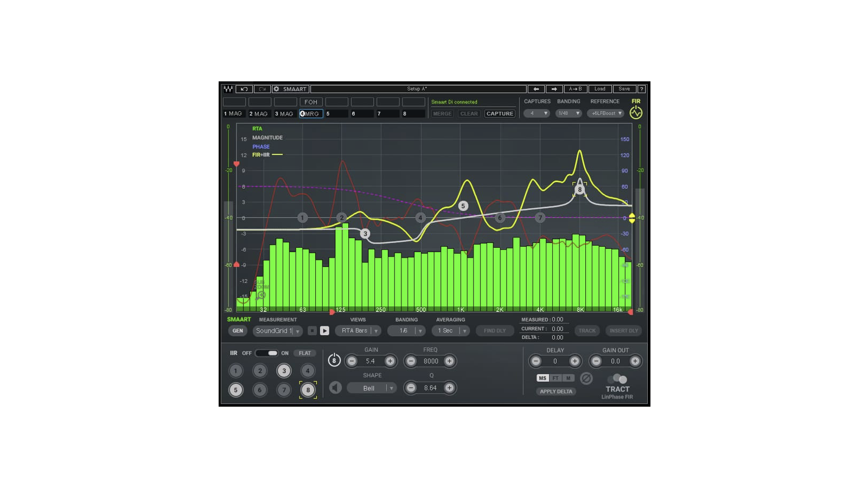Enable IIR band 6
The height and width of the screenshot is (488, 868).
tap(260, 390)
